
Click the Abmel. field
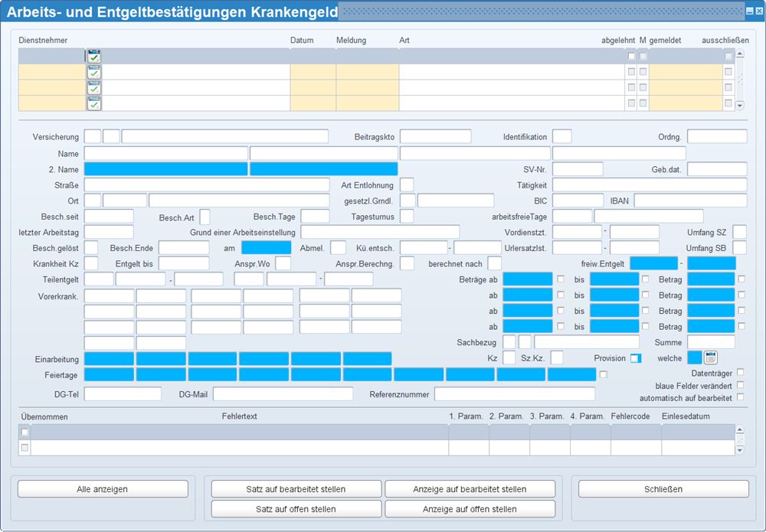pyautogui.click(x=338, y=247)
